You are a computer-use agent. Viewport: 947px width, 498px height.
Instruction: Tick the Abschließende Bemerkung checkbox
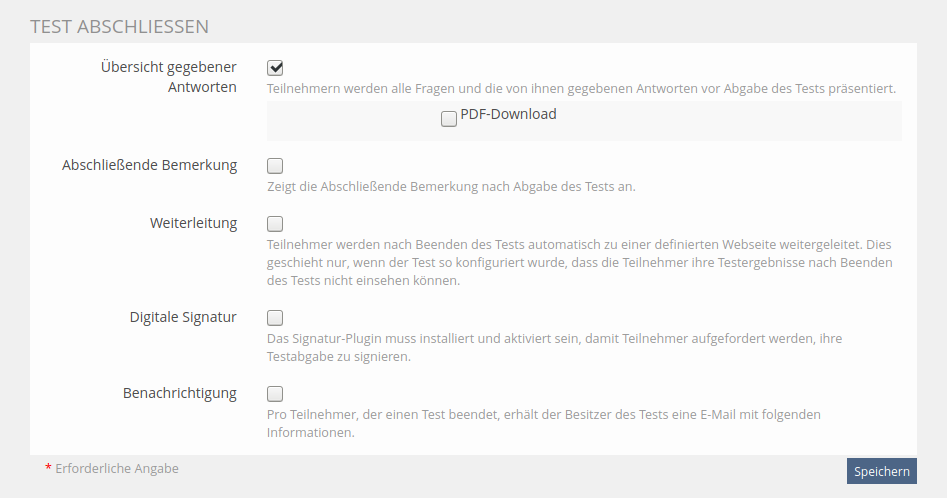[275, 166]
